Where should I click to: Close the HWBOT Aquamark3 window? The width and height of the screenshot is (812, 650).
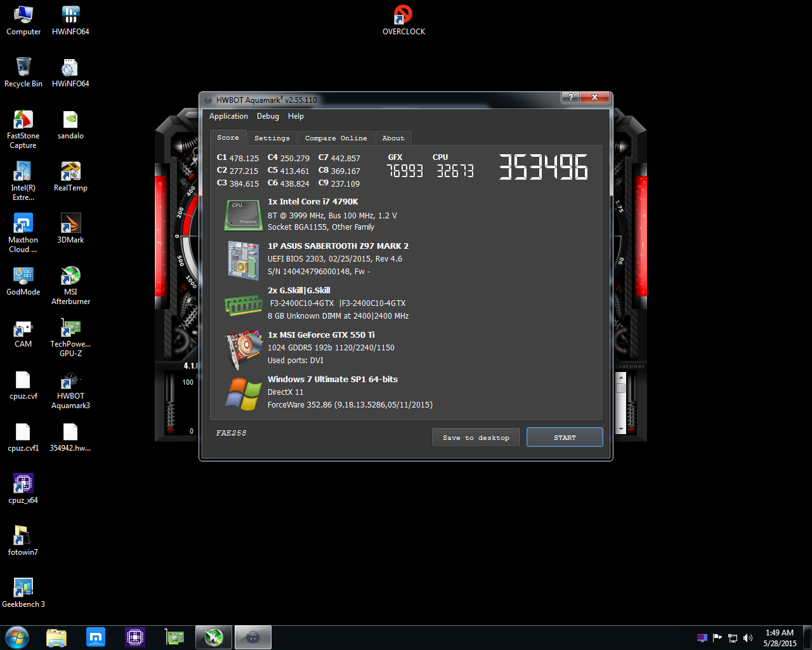[x=594, y=97]
